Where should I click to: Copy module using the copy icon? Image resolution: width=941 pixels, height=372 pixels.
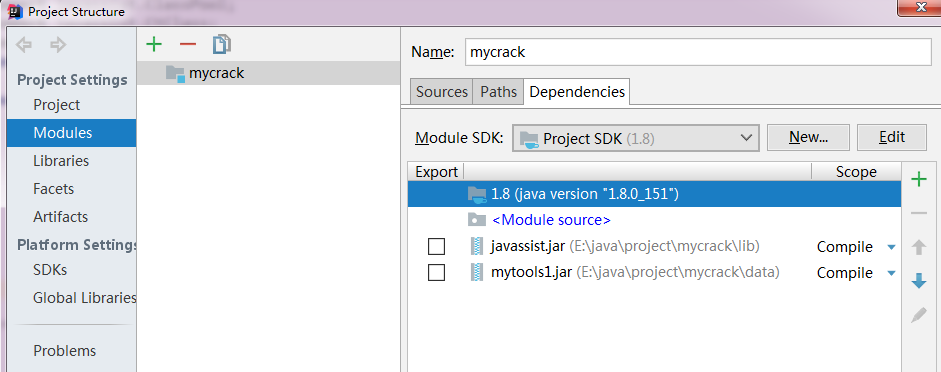point(221,44)
